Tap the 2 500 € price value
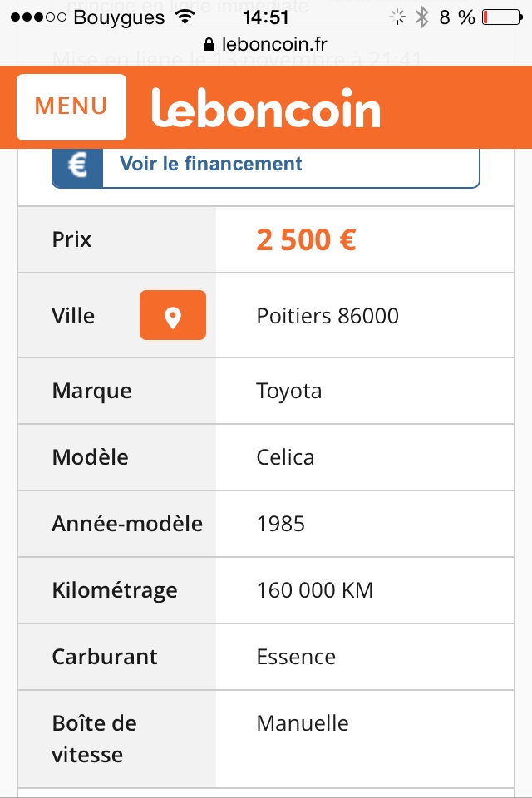Viewport: 532px width, 798px height. 306,240
